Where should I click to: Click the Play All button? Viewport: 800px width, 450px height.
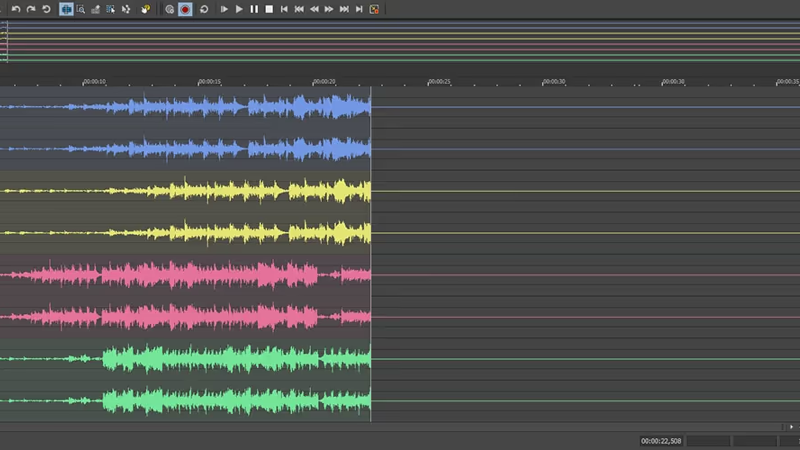(x=223, y=9)
